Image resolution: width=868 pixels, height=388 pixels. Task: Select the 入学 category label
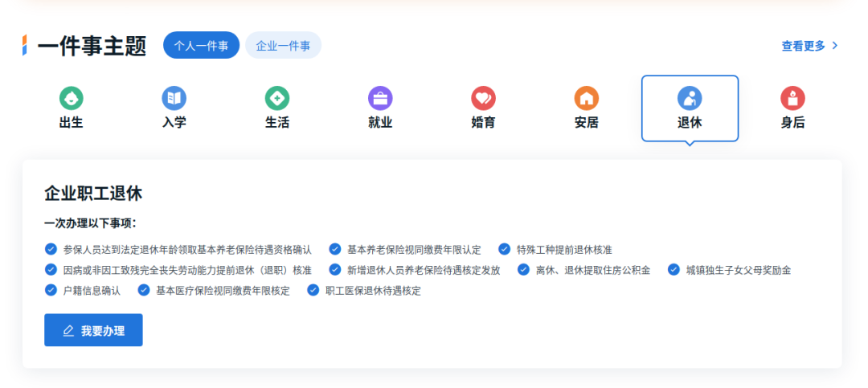[174, 123]
